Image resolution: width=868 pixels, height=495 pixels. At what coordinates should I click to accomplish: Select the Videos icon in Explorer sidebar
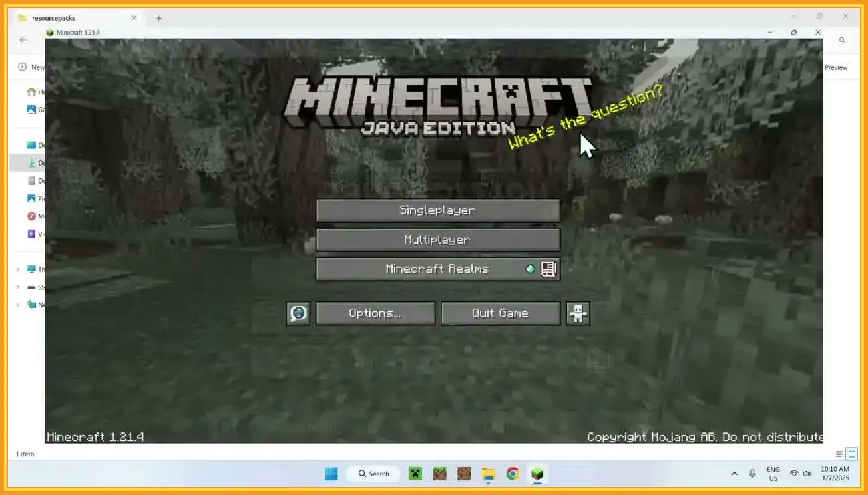click(x=31, y=234)
